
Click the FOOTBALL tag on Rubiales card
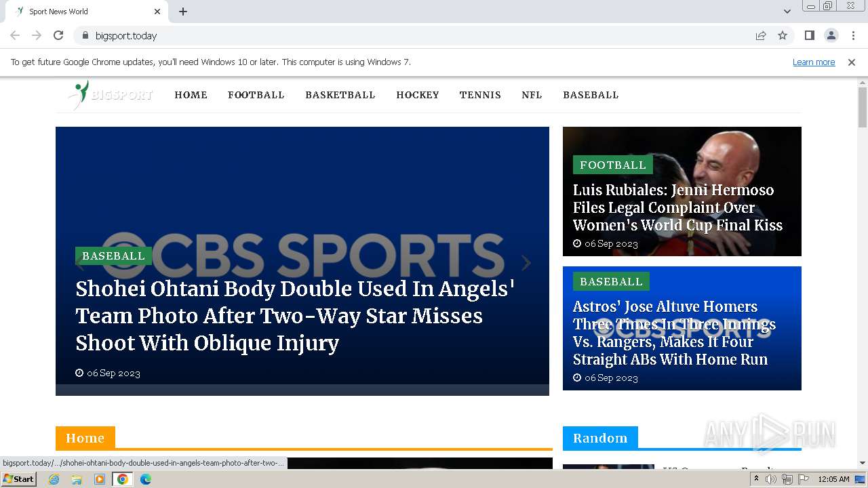(x=612, y=165)
